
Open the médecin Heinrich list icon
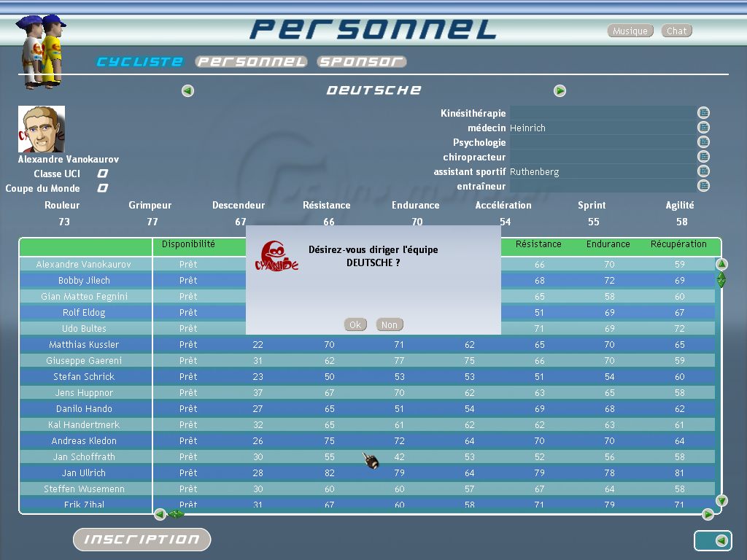pos(703,128)
